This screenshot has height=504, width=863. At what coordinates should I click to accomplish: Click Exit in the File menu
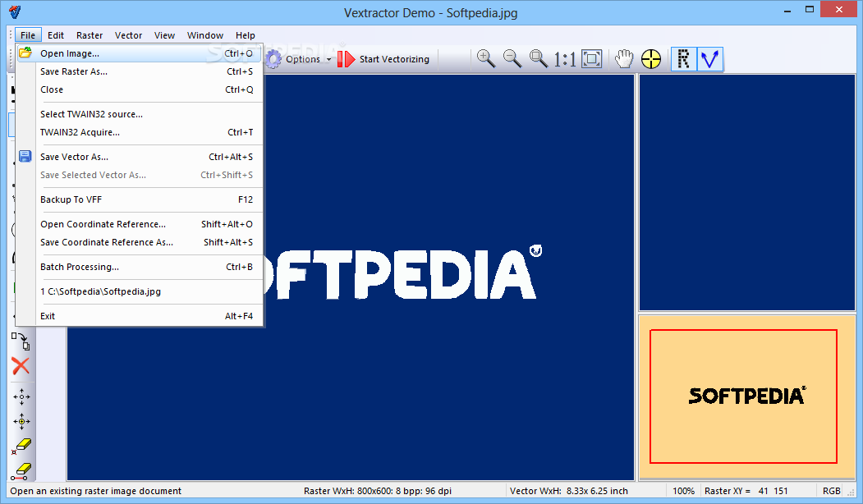coord(140,316)
